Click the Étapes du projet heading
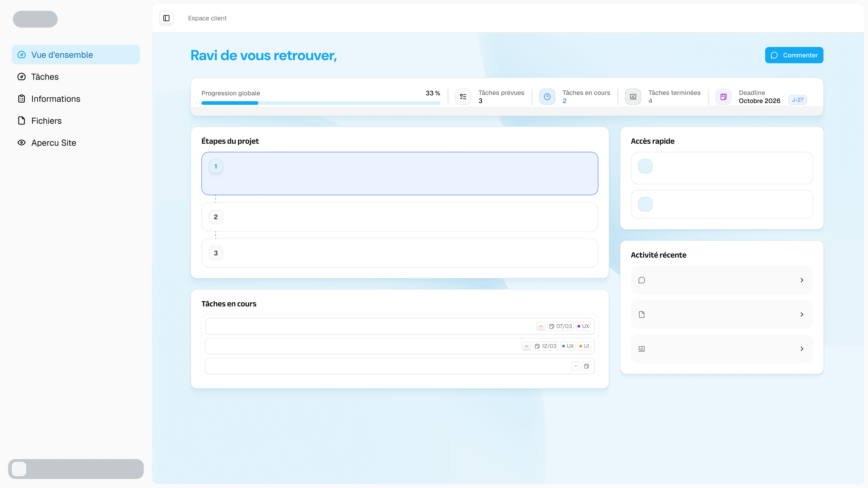868x488 pixels. [230, 141]
